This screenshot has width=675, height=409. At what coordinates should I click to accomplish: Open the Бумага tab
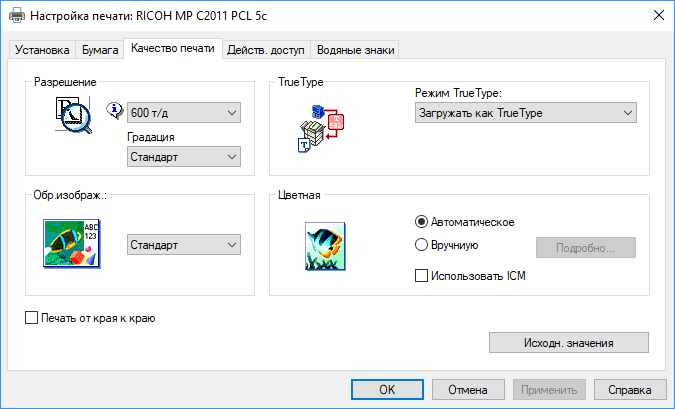100,49
